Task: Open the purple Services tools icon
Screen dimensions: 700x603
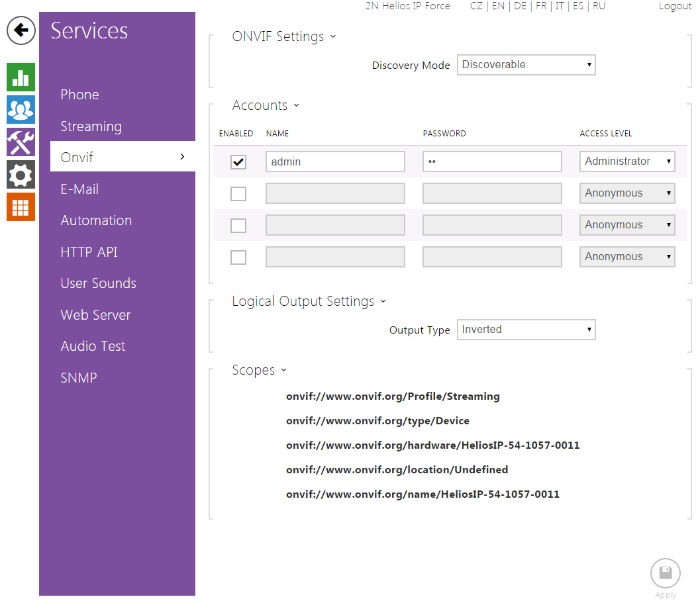Action: click(21, 142)
